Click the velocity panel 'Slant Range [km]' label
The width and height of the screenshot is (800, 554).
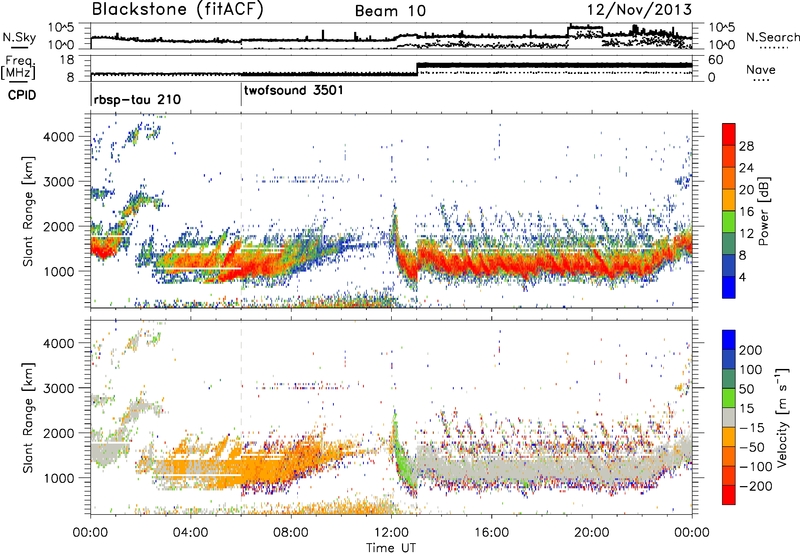[x=28, y=417]
